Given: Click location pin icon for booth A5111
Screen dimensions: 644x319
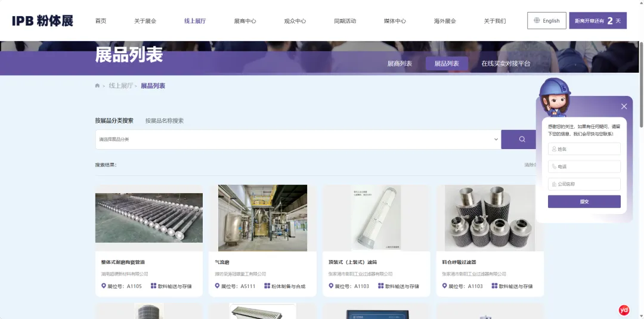Looking at the screenshot, I should click(217, 286).
